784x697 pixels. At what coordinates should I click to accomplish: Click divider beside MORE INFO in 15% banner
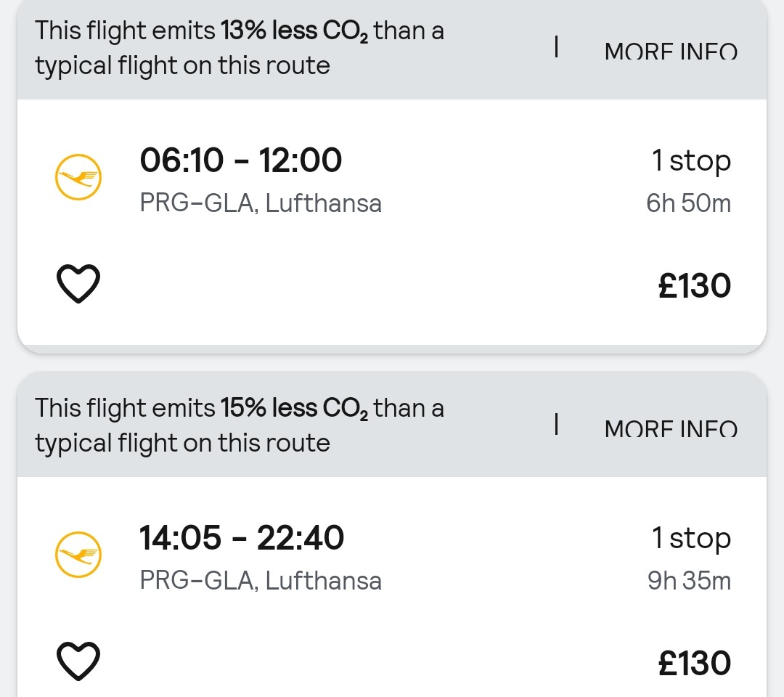pos(556,425)
